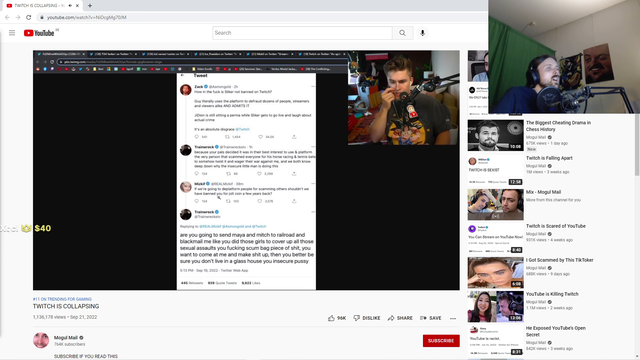640x360 pixels.
Task: Subscribe to Mogul Mail channel
Action: 441,340
